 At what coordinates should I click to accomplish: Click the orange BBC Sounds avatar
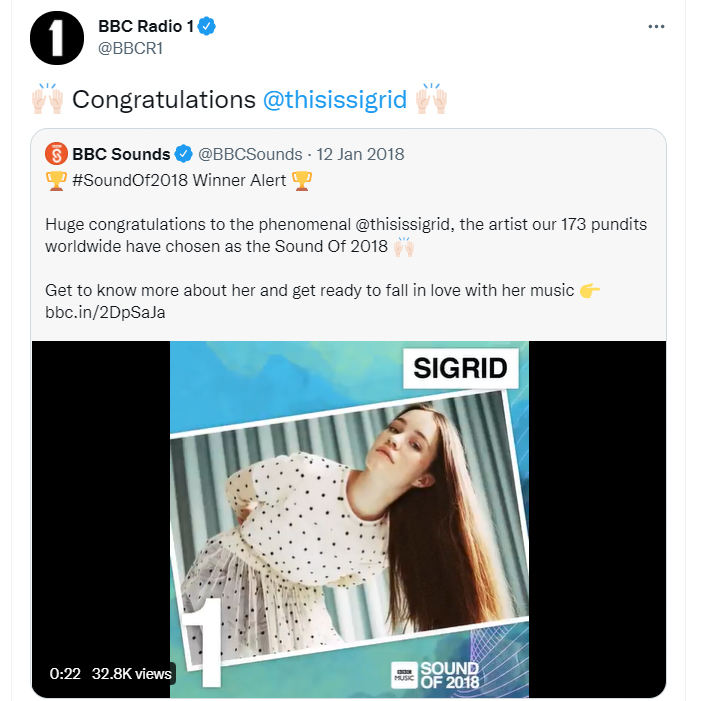click(56, 154)
